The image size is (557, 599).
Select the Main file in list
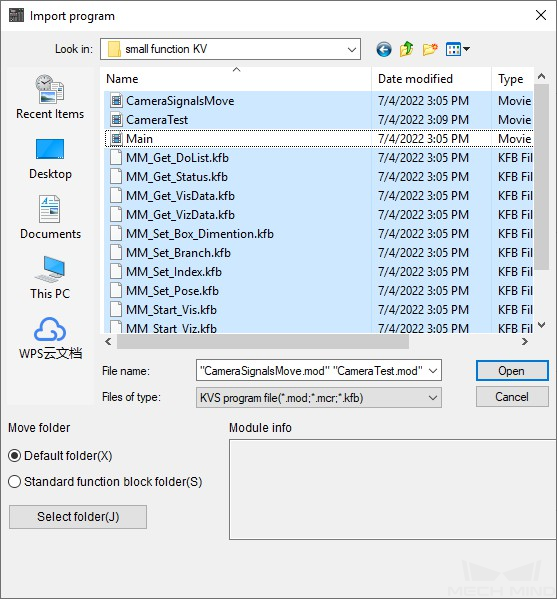click(x=319, y=139)
